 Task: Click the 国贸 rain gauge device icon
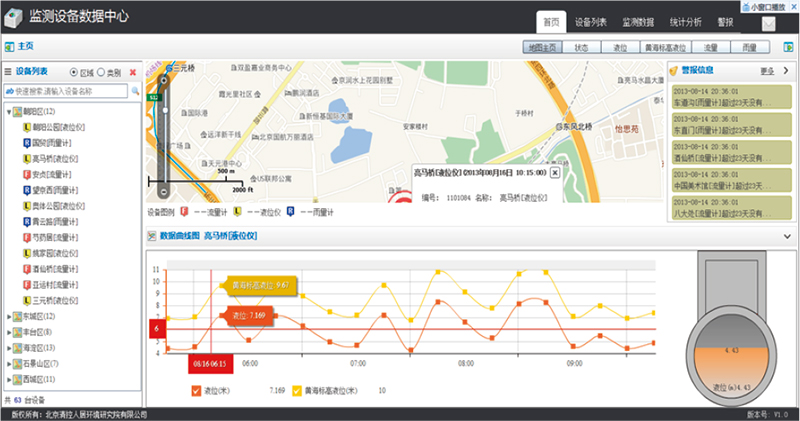point(25,144)
